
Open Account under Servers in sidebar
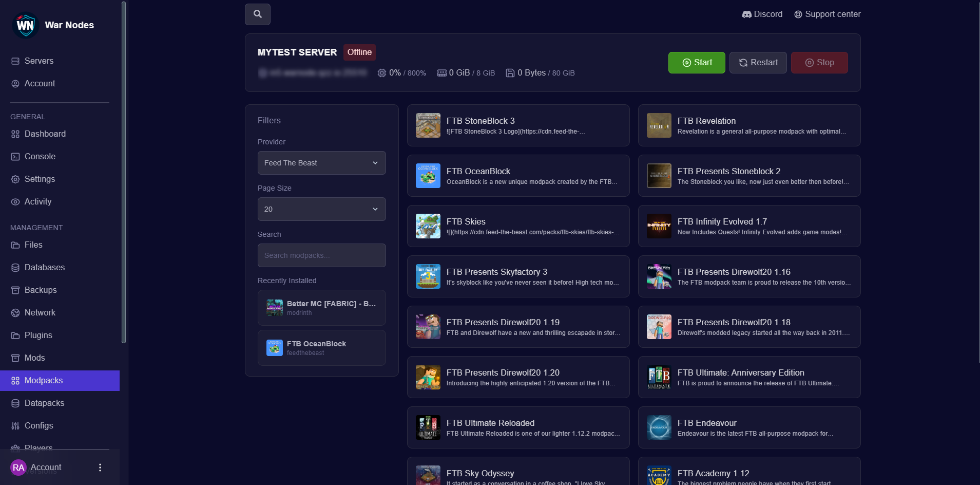click(60, 83)
